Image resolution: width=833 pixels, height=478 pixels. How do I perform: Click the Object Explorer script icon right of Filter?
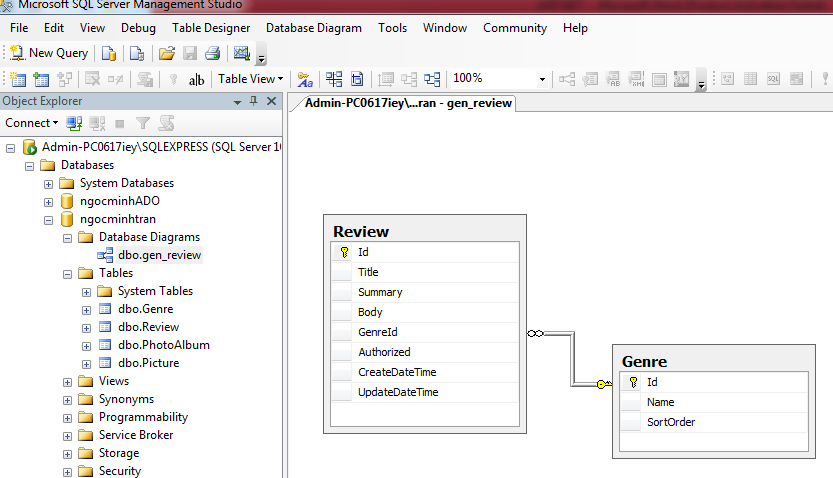pos(166,123)
